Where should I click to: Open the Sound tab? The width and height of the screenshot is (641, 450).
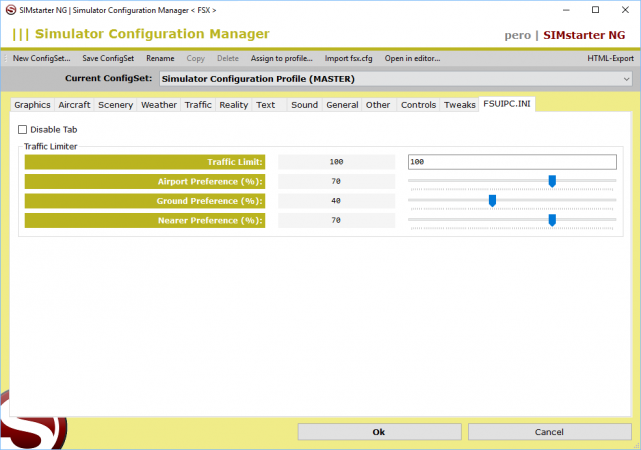pyautogui.click(x=305, y=105)
